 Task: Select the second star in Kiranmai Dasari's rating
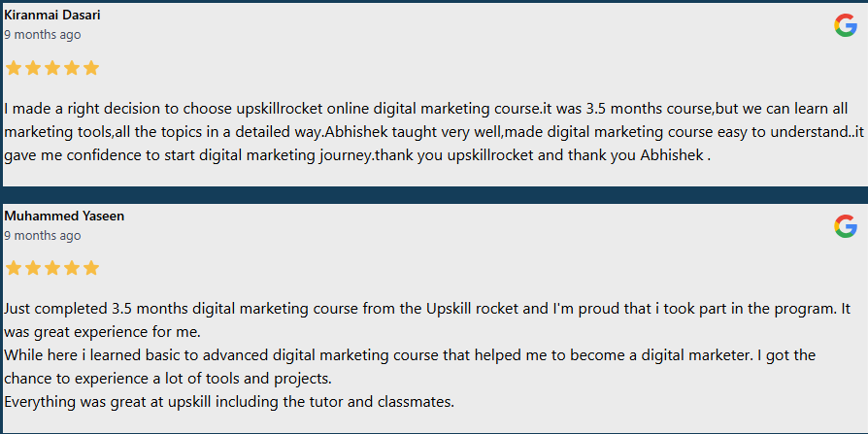pos(33,68)
